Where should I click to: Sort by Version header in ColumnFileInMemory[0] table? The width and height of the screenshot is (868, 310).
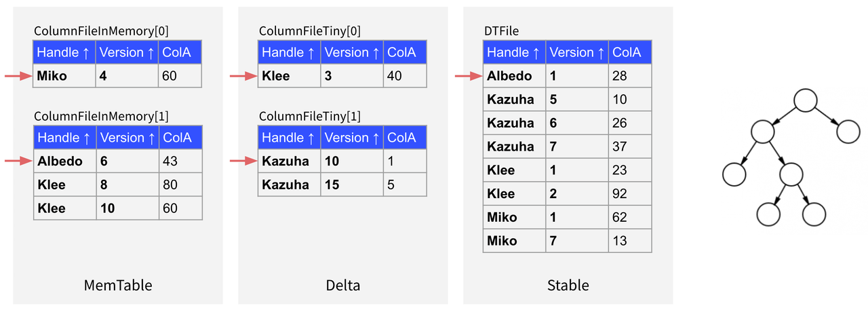(127, 52)
